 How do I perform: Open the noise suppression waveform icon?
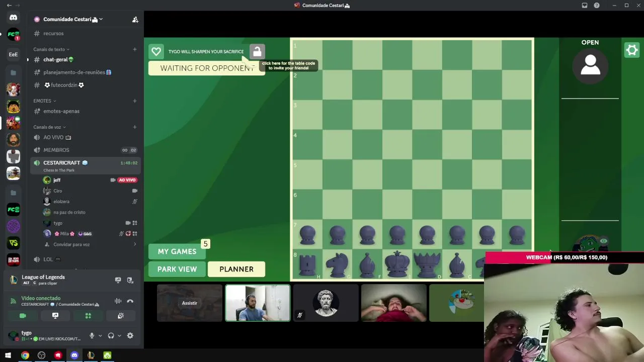(x=118, y=301)
